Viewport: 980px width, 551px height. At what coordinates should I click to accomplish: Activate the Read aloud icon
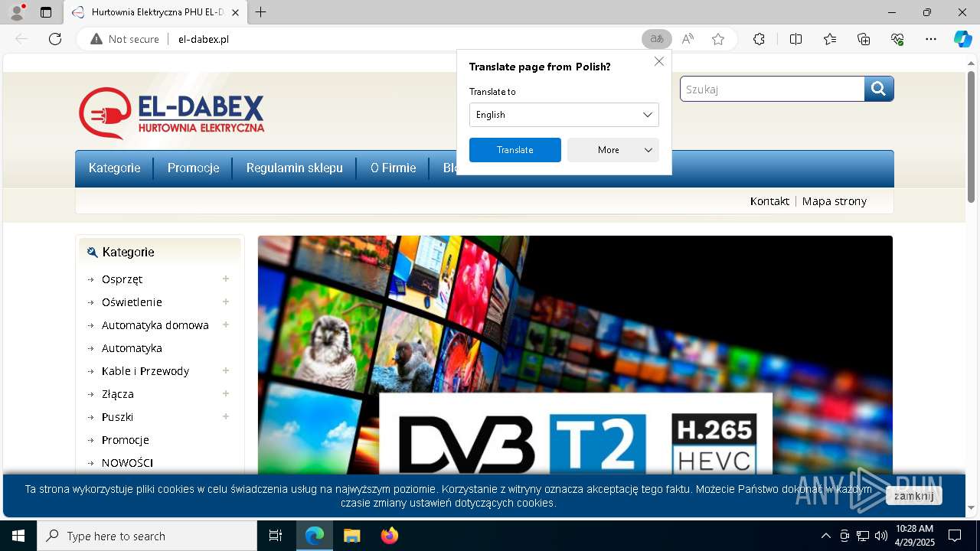[688, 39]
